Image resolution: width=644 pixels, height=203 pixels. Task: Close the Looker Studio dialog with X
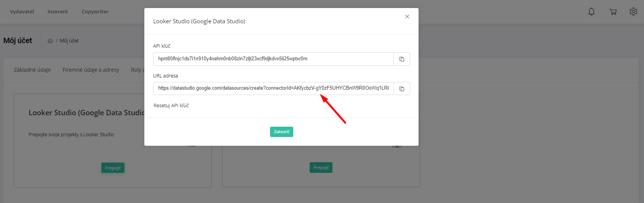tap(407, 16)
